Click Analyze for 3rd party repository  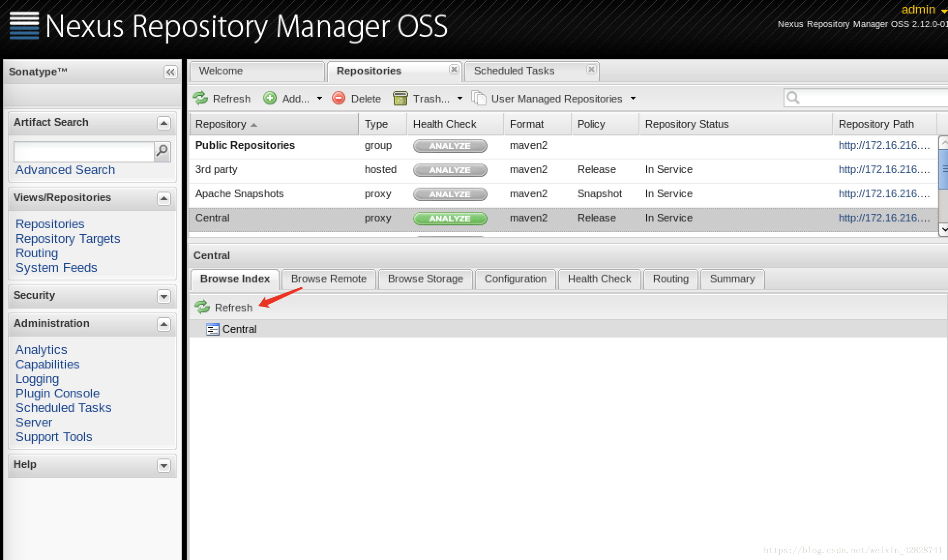(x=450, y=170)
